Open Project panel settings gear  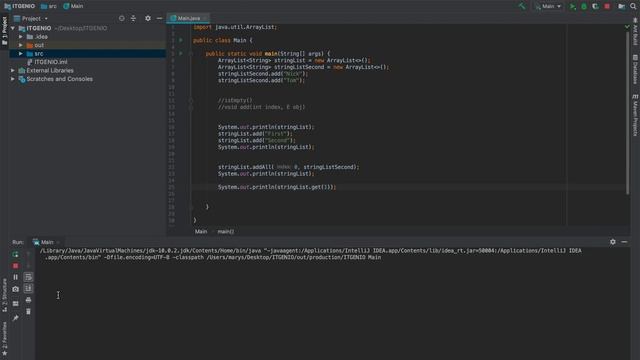(148, 18)
